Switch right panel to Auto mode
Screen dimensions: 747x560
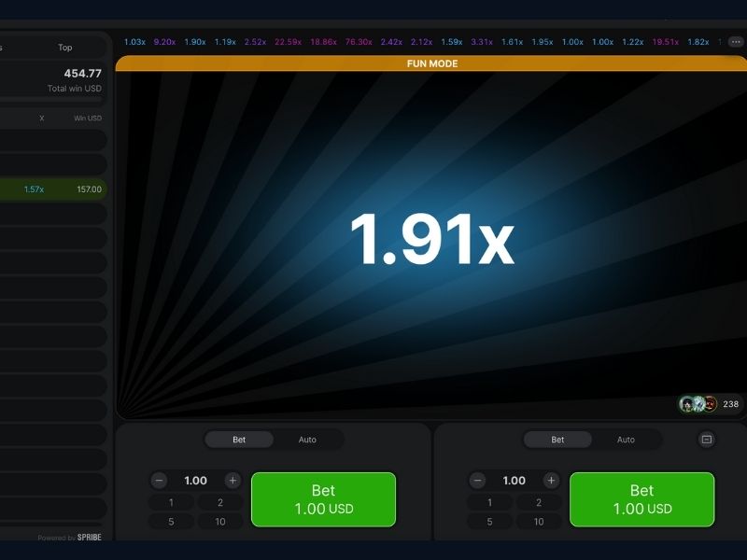[x=626, y=440]
